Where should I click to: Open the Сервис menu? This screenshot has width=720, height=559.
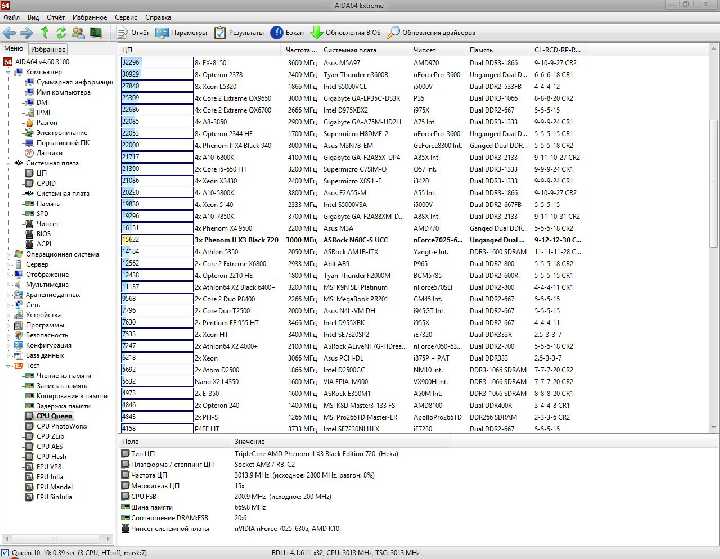pyautogui.click(x=126, y=17)
